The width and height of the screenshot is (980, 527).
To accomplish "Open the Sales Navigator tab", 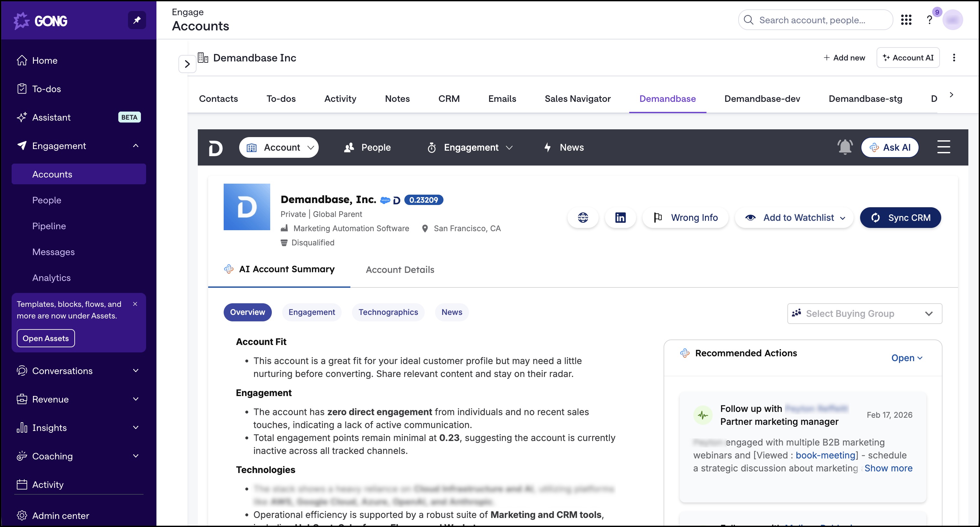I will [578, 99].
